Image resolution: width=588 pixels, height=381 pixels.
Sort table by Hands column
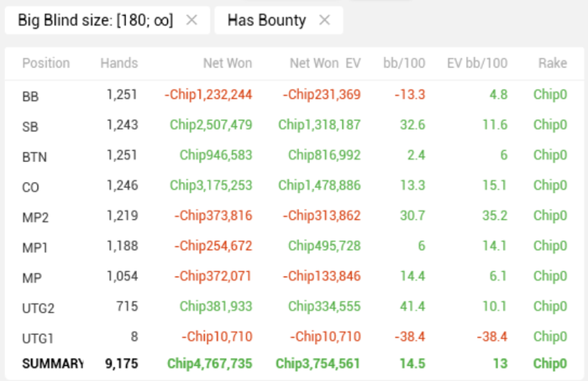click(118, 63)
